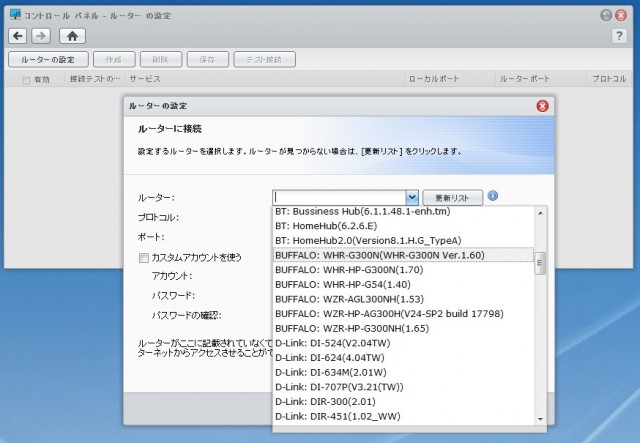Screen dimensions: 640x443
Task: Select D-Link: DI-634M(2.01W)
Action: pos(403,373)
